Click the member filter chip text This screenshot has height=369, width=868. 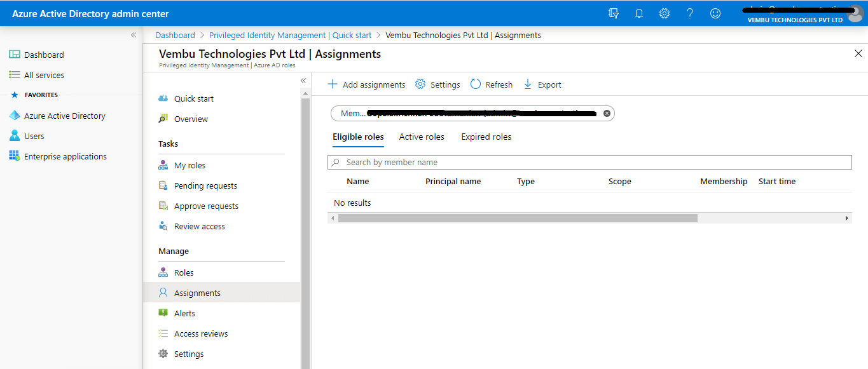467,114
